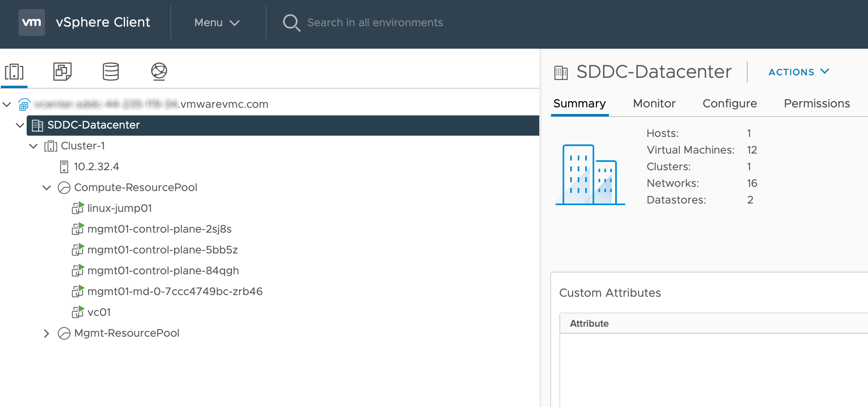
Task: Click the Virtual Machines count 12
Action: tap(752, 150)
